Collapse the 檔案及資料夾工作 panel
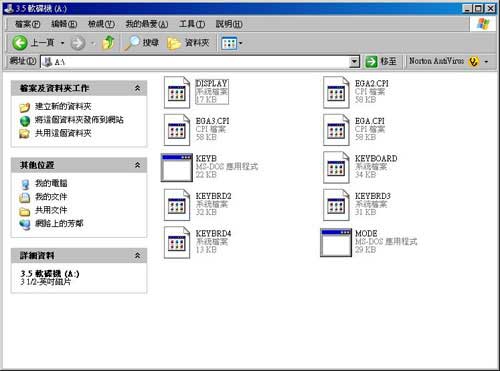The width and height of the screenshot is (500, 371). click(x=137, y=88)
